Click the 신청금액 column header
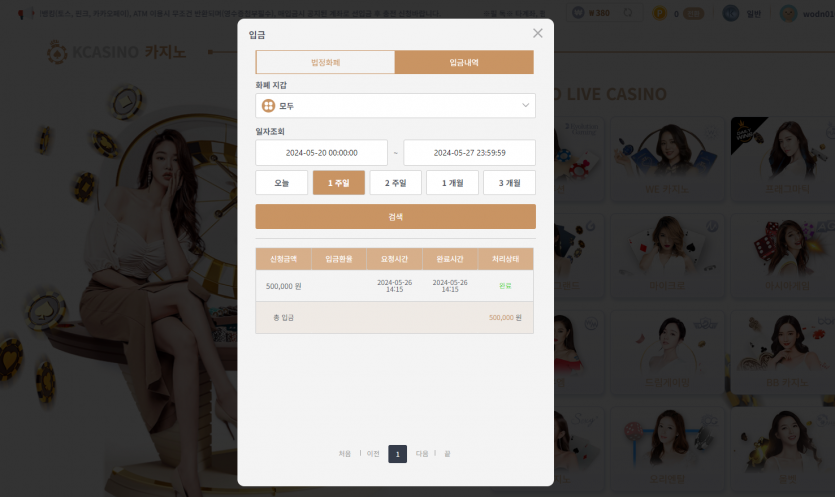Image resolution: width=835 pixels, height=497 pixels. coord(283,259)
